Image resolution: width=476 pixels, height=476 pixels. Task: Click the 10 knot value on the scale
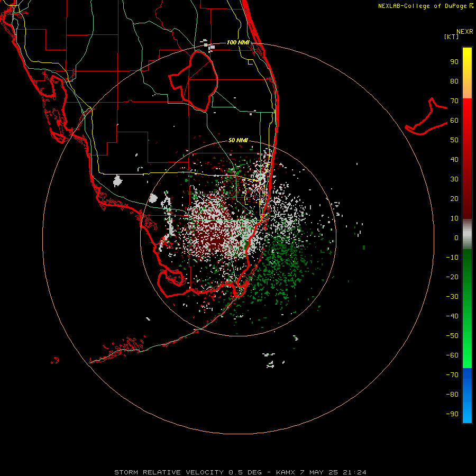point(454,218)
